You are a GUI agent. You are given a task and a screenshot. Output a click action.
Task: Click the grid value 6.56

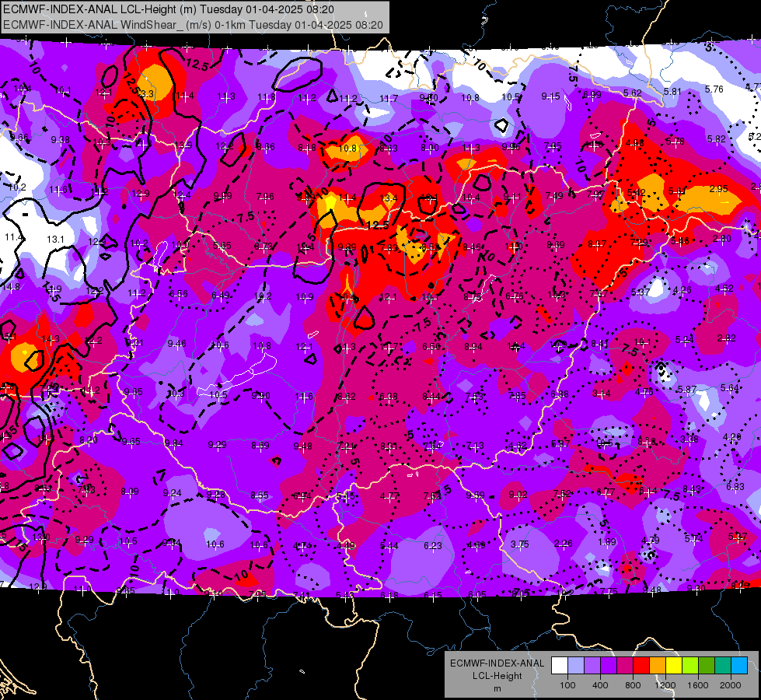coord(178,294)
